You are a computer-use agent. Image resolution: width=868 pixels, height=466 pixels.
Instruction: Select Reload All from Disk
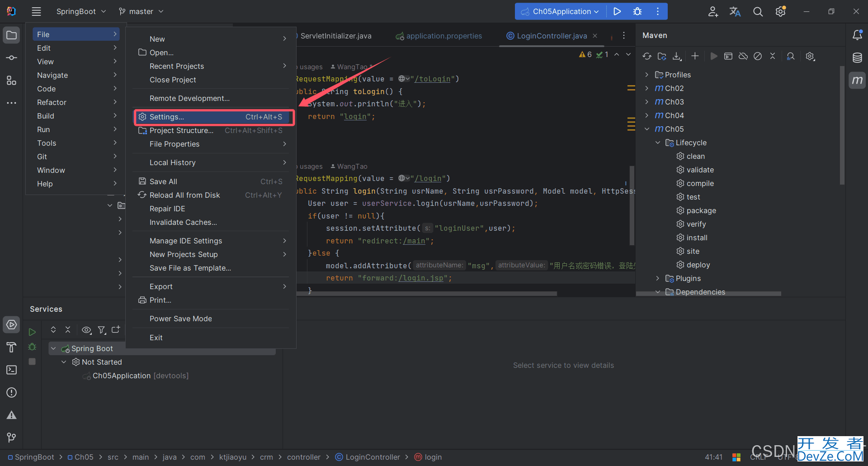pyautogui.click(x=211, y=195)
